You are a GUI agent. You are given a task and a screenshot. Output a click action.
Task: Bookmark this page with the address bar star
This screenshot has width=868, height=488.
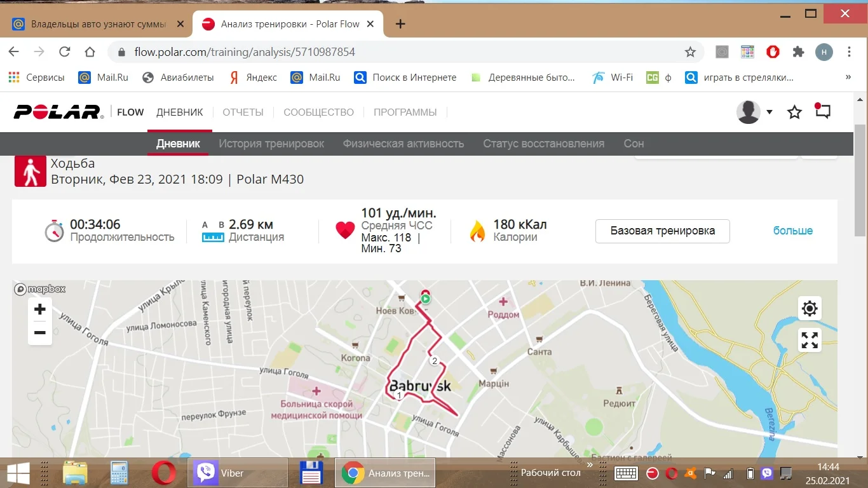pos(690,52)
